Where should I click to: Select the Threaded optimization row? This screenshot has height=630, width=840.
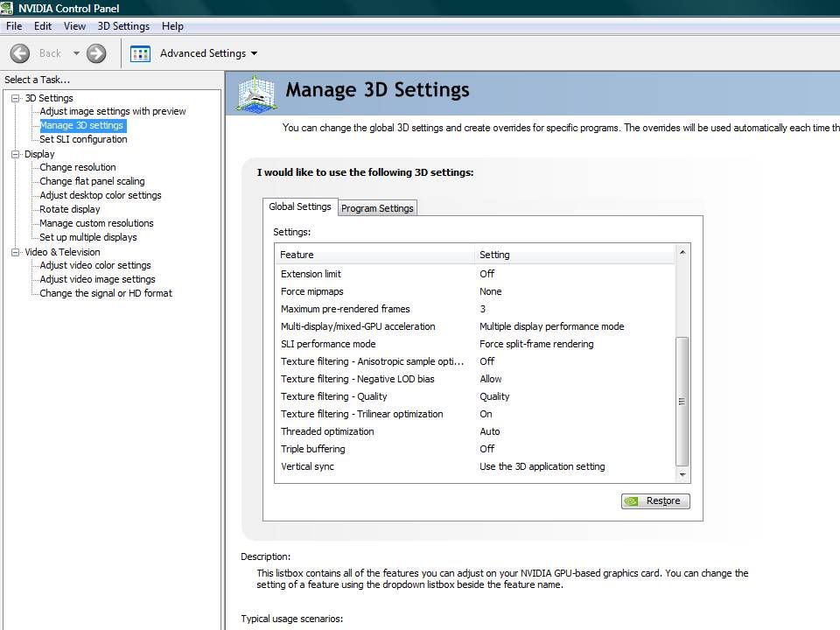[474, 431]
